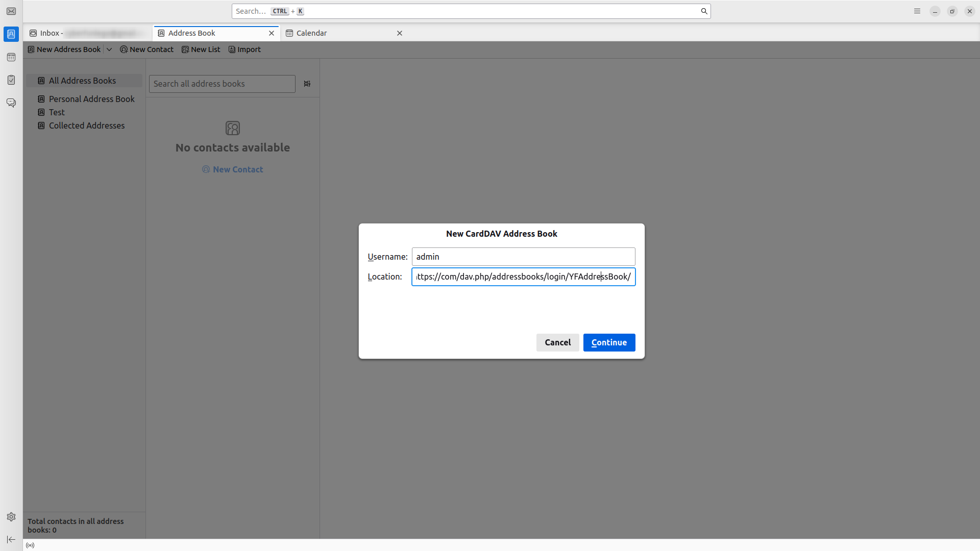Open Settings gear in sidebar

click(11, 517)
